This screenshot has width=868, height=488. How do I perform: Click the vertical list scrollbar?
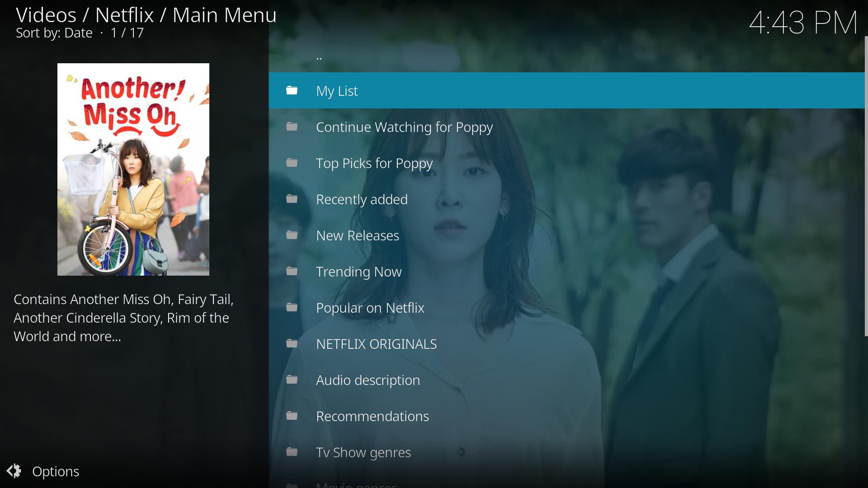[866, 186]
